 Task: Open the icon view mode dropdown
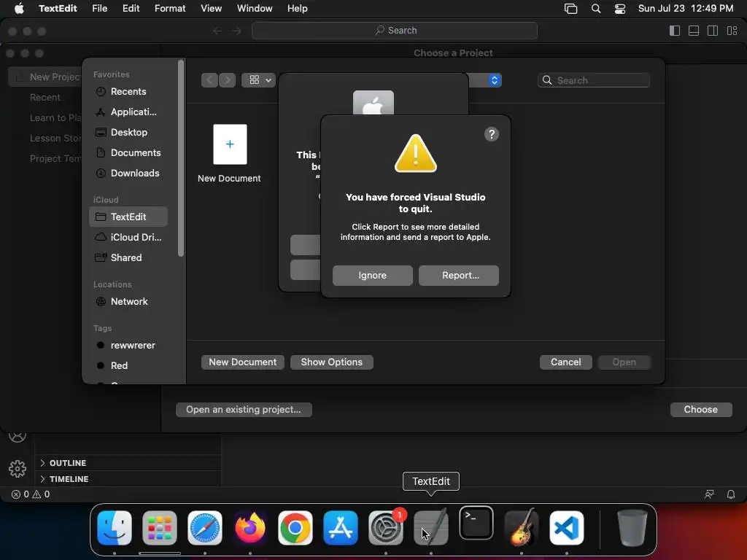coord(259,80)
